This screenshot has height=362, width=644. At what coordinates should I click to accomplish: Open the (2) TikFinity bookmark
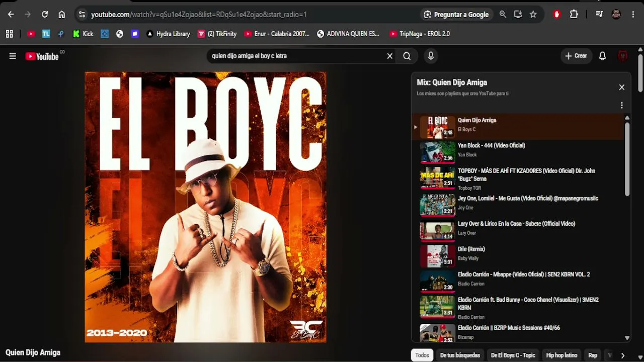(x=217, y=34)
